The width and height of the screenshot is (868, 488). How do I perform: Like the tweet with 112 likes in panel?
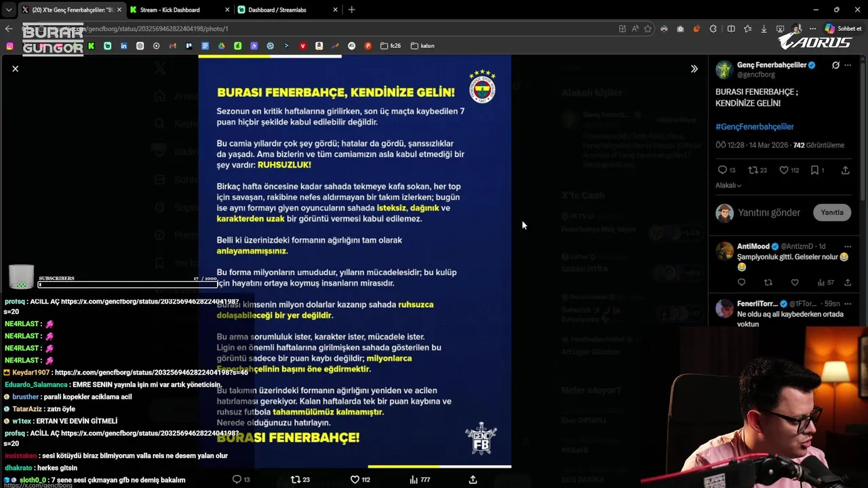coord(783,170)
